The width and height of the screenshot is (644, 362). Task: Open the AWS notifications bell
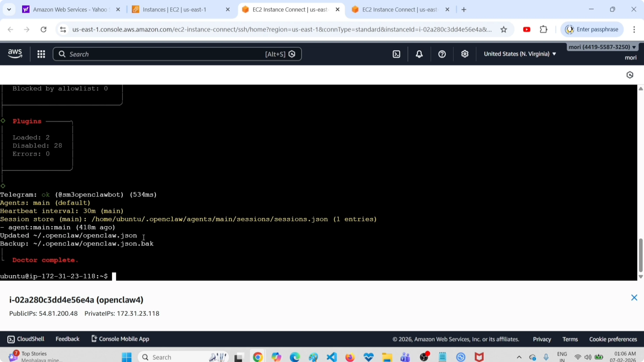click(x=419, y=54)
